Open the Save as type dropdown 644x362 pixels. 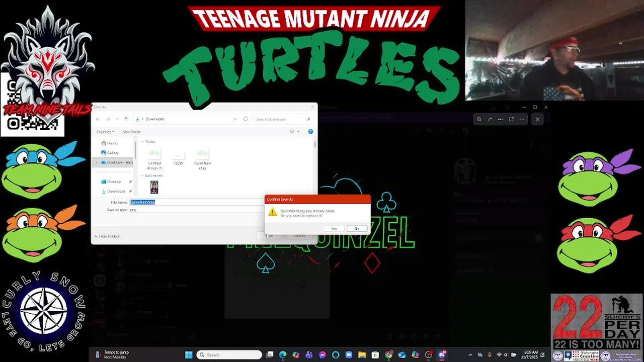click(196, 210)
